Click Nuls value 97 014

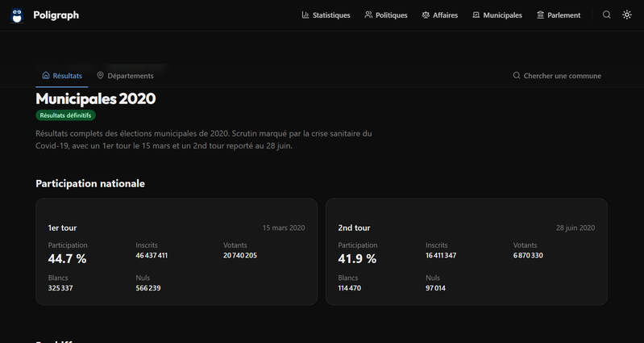point(436,288)
